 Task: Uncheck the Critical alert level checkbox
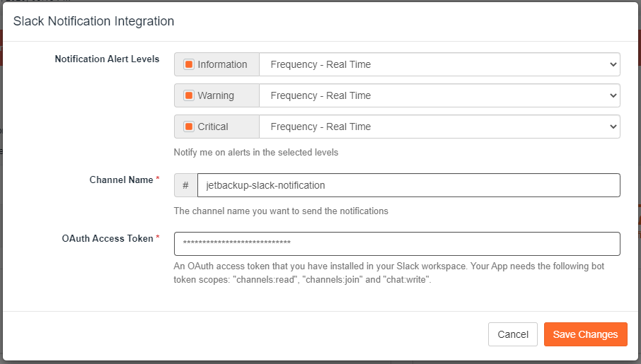(x=188, y=127)
